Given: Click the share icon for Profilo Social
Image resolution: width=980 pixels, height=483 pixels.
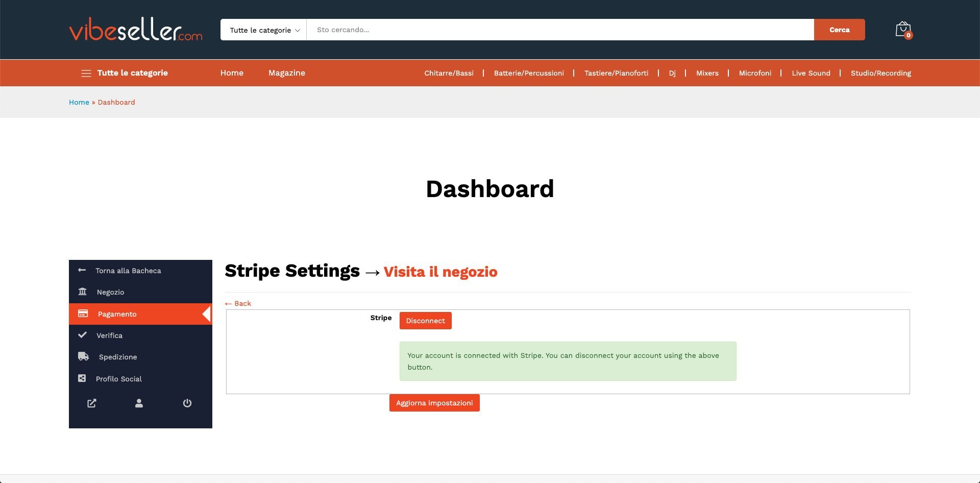Looking at the screenshot, I should [x=82, y=378].
